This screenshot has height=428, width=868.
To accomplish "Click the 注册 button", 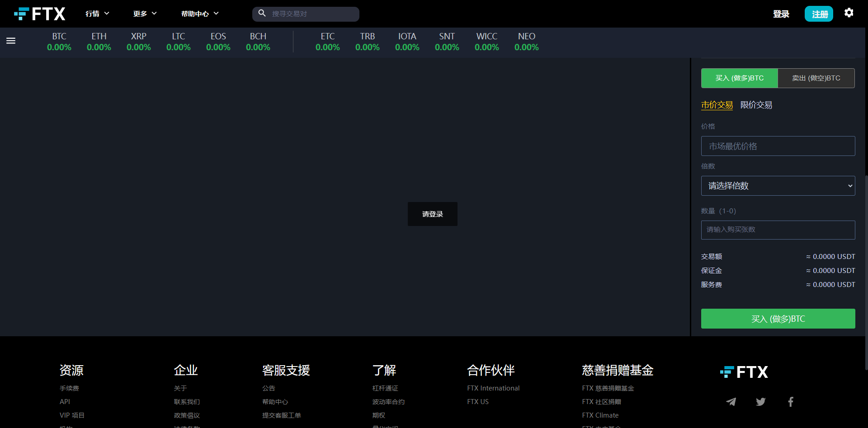I will (819, 14).
